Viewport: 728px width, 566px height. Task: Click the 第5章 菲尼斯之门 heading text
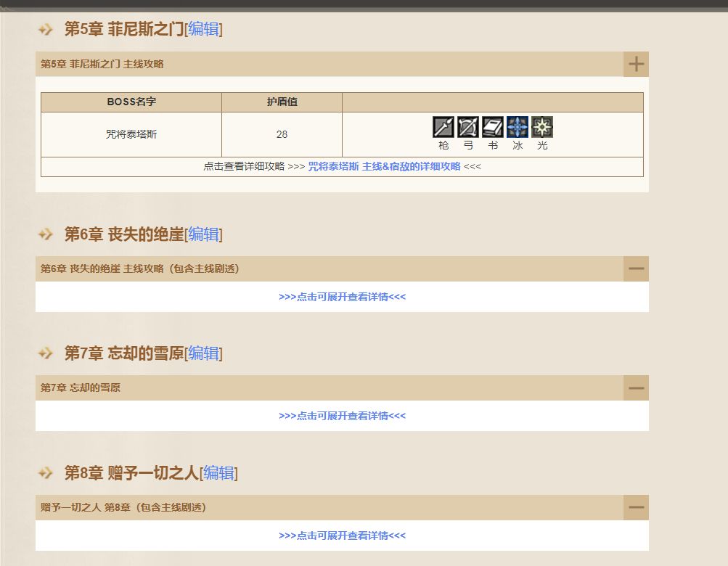click(x=124, y=29)
